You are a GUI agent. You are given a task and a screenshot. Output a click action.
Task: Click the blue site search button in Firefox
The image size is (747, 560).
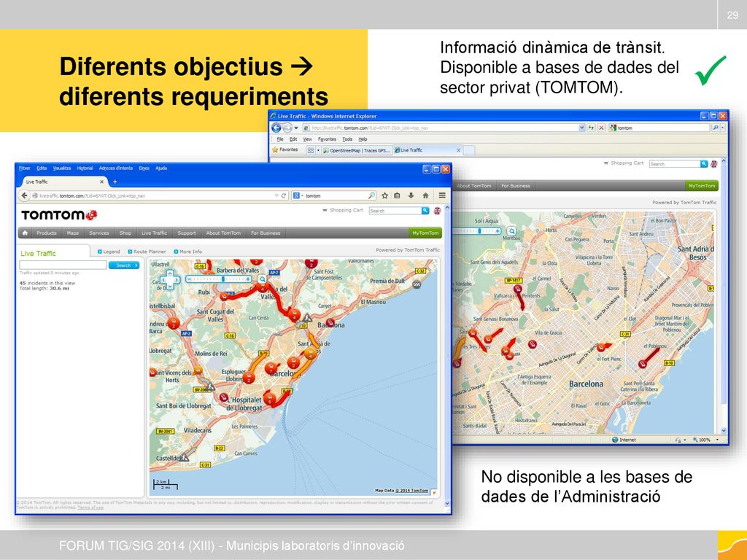coord(425,211)
